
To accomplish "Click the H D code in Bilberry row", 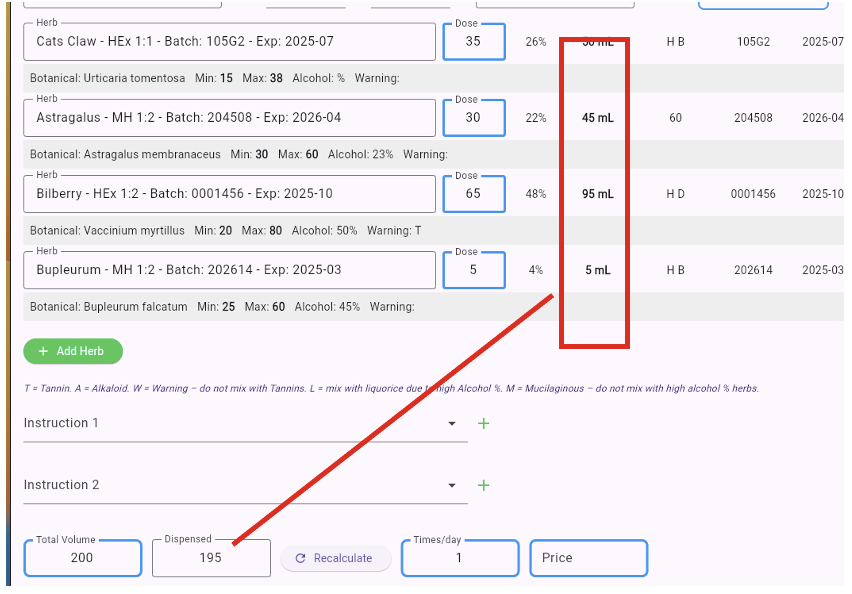I will tap(675, 194).
